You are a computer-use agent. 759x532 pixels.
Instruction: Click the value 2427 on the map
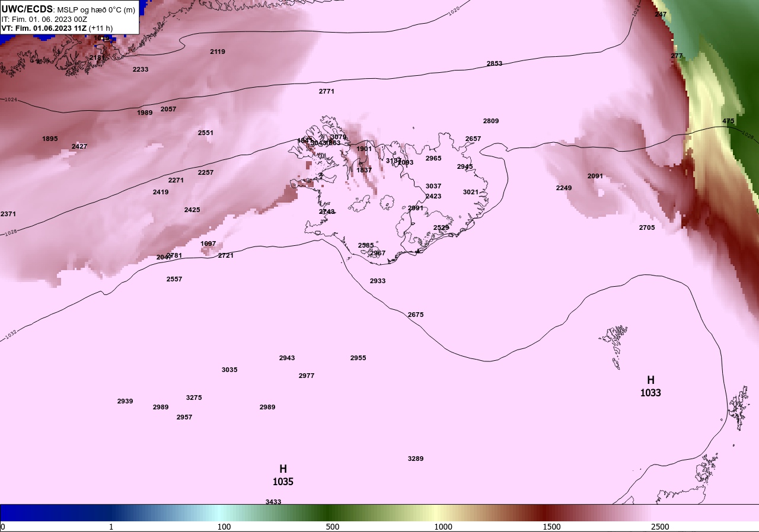coord(79,146)
